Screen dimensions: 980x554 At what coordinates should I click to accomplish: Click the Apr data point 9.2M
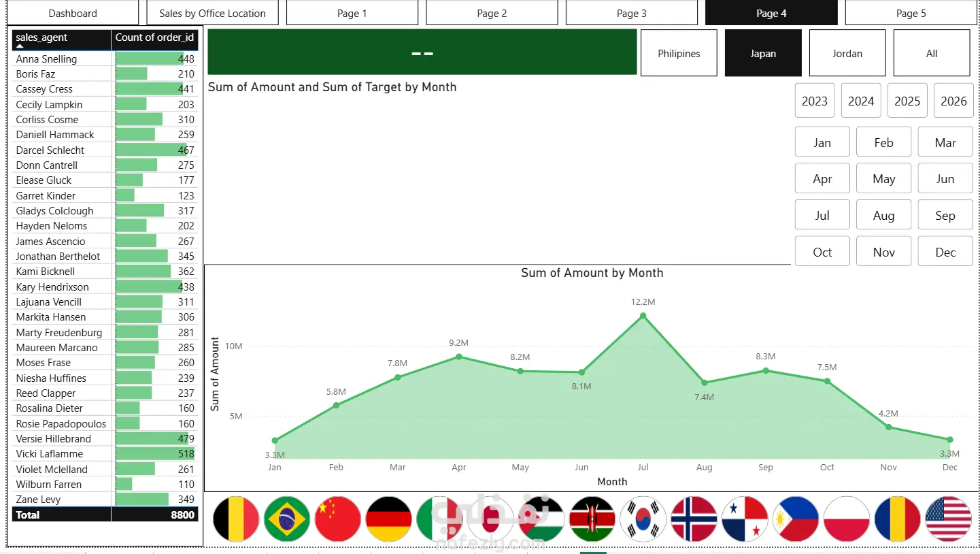click(x=459, y=357)
